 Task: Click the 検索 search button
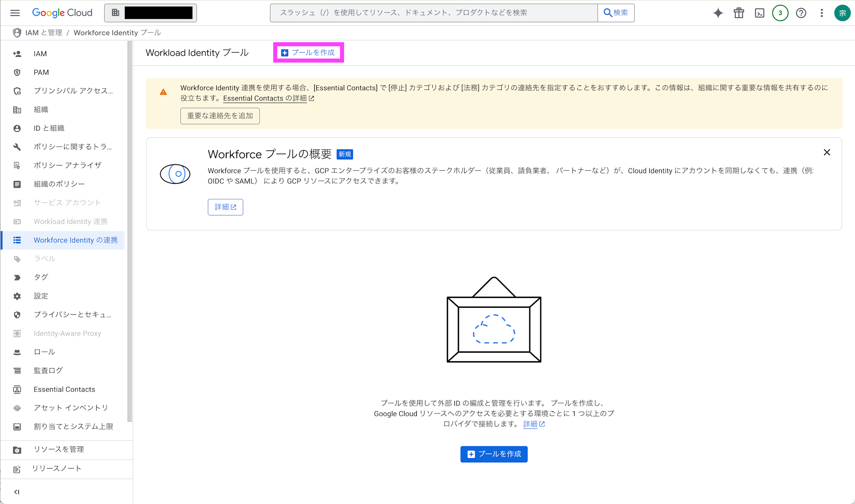[616, 13]
